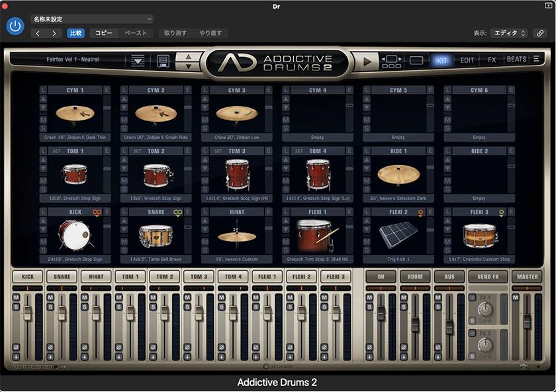Click the E edit button on TOM 3
Viewport: 556px width, 392px height.
[x=269, y=151]
